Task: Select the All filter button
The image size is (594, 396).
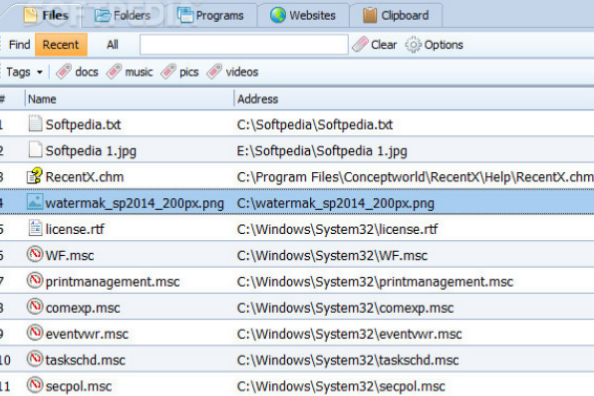Action: [113, 45]
